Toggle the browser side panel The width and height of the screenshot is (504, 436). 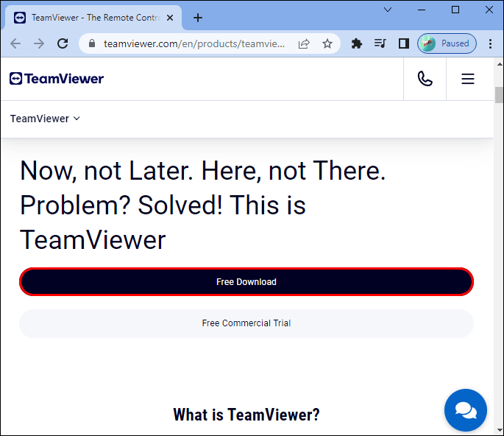click(x=404, y=43)
